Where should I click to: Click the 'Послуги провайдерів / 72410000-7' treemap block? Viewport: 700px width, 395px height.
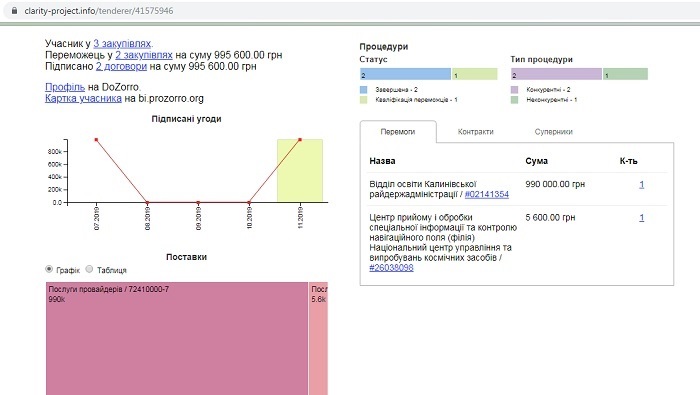click(177, 338)
